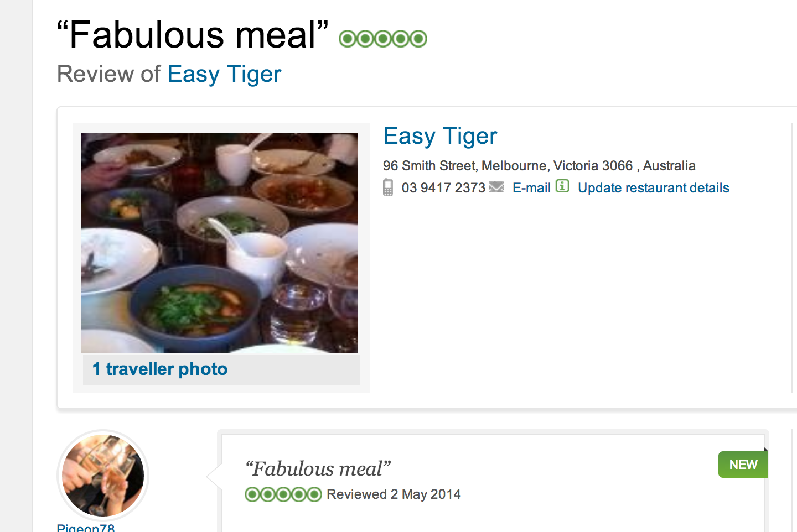Click the five-circle rating beside the page title
Image resolution: width=797 pixels, height=532 pixels.
[383, 39]
